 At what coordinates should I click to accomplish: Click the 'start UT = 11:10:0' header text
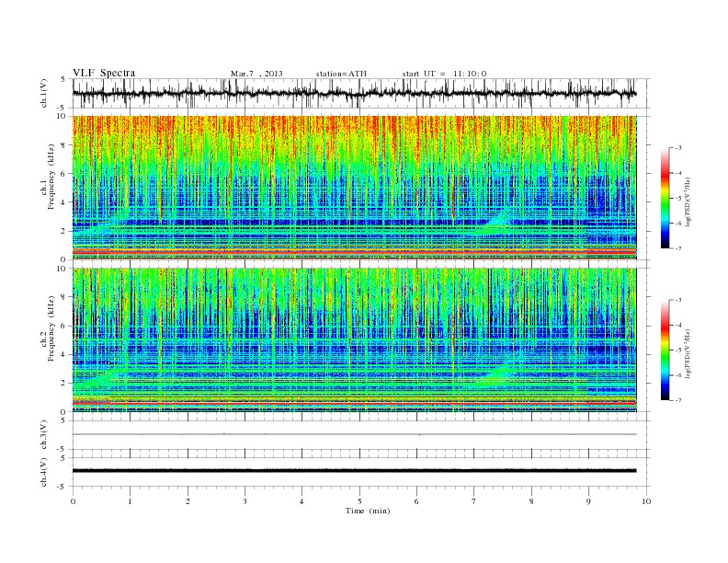click(444, 74)
